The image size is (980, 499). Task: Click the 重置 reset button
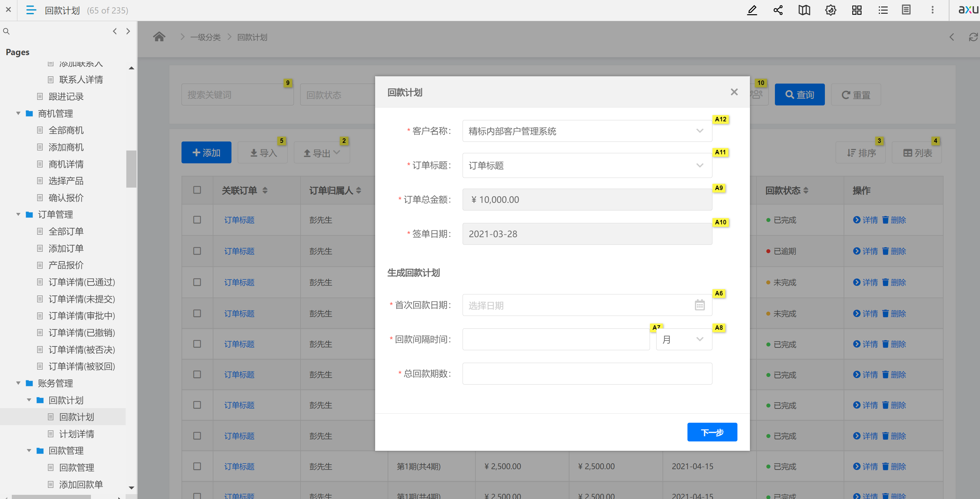856,94
